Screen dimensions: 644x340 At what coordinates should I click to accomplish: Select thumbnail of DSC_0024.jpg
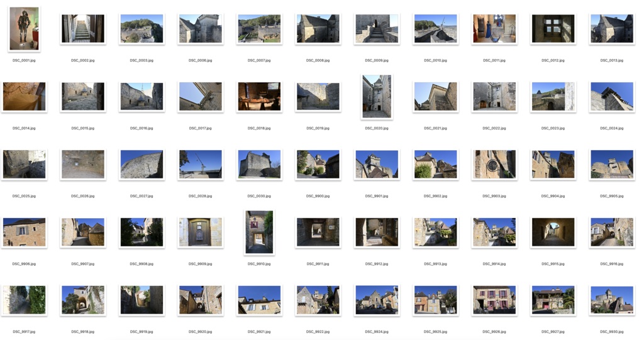[611, 97]
